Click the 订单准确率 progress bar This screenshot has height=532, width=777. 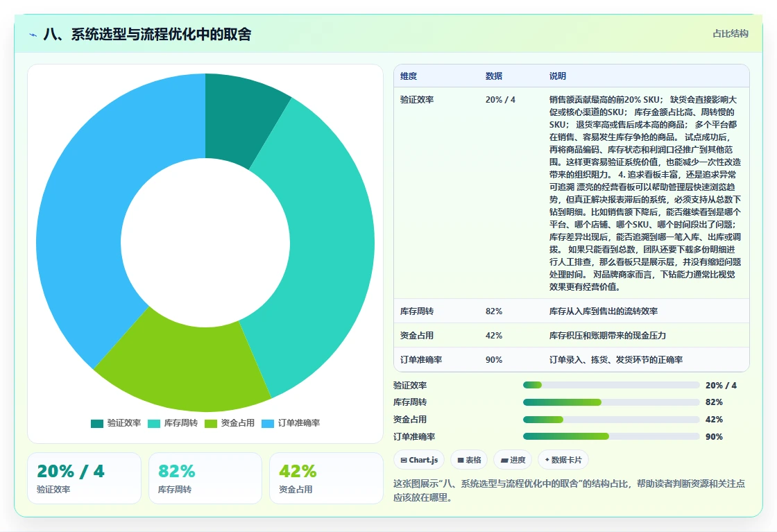611,436
